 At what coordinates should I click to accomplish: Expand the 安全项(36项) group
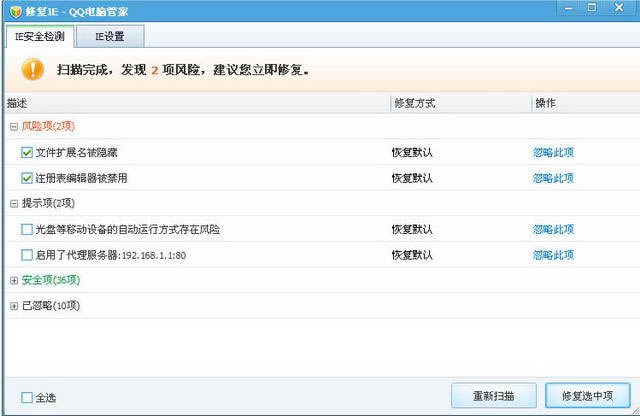pyautogui.click(x=13, y=280)
